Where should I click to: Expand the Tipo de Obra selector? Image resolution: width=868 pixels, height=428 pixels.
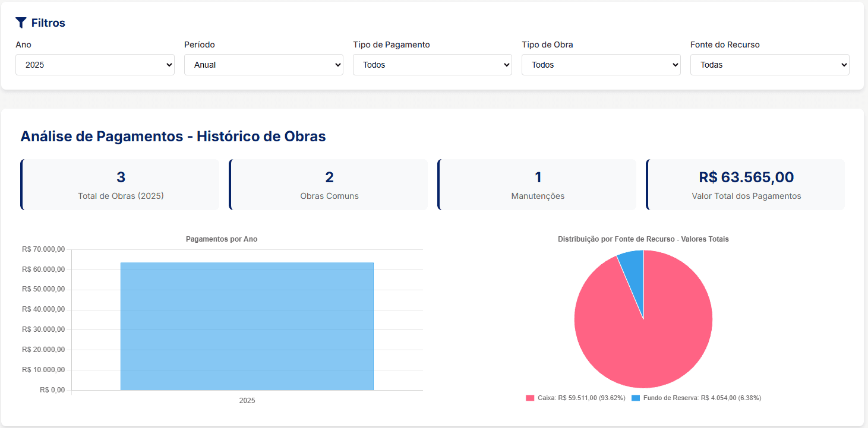pos(601,65)
